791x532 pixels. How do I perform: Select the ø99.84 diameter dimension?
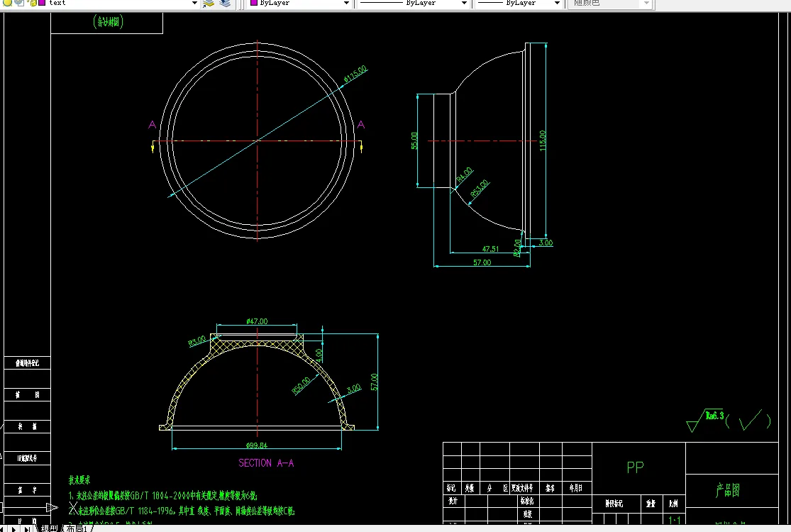coord(257,445)
